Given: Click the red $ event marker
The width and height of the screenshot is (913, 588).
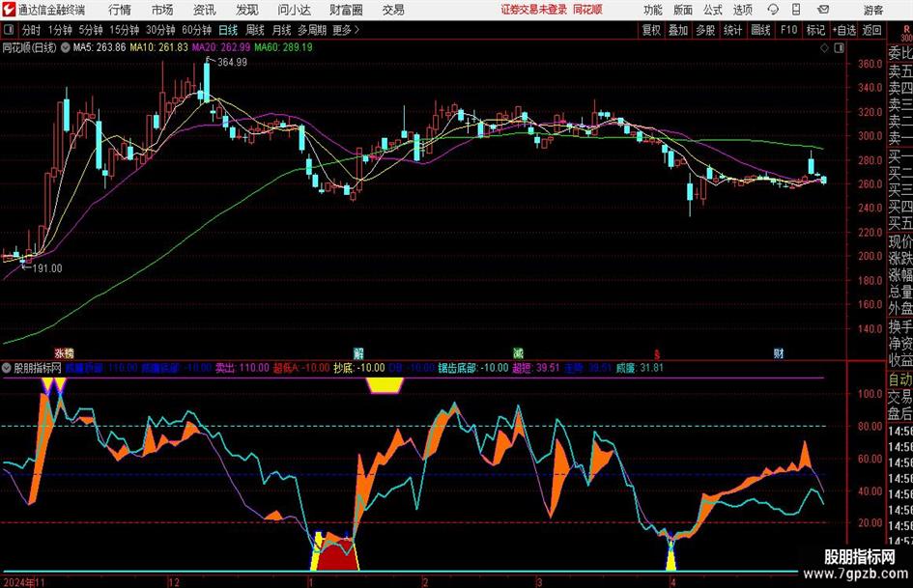Looking at the screenshot, I should pyautogui.click(x=657, y=353).
